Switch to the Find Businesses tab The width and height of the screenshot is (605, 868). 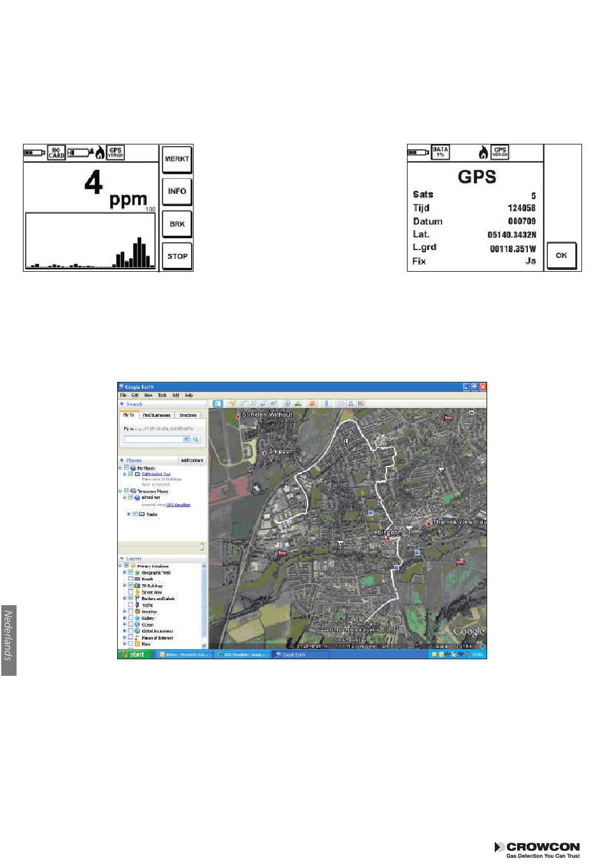157,416
